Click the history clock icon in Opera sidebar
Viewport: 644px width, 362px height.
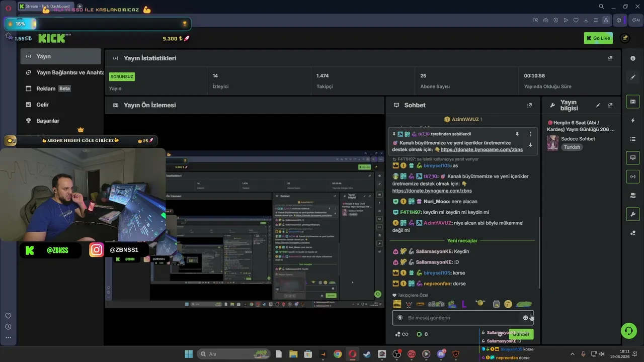coord(8,327)
